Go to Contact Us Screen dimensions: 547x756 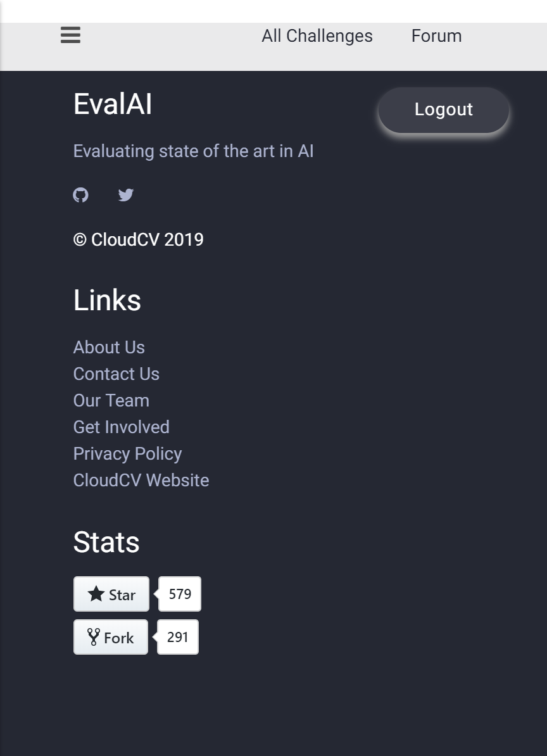pyautogui.click(x=116, y=374)
